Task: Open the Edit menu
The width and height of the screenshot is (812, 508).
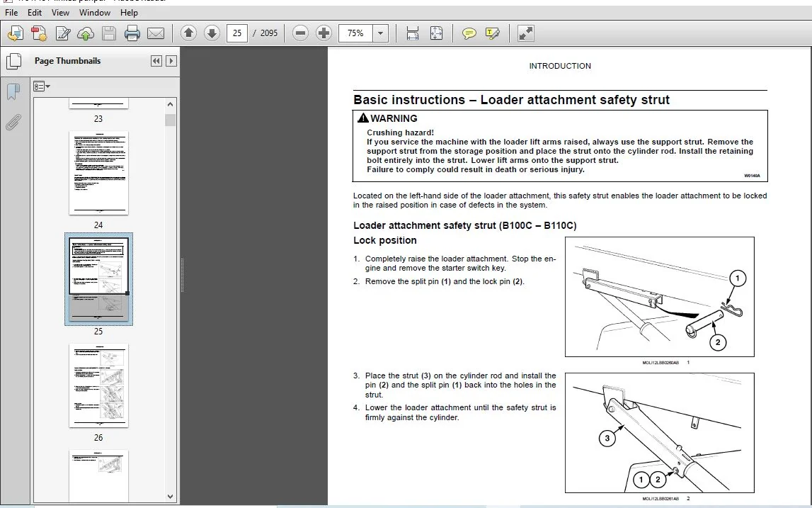Action: point(34,13)
